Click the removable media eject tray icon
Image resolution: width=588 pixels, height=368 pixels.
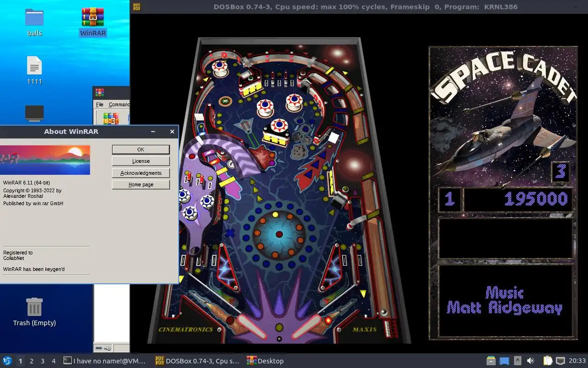518,361
